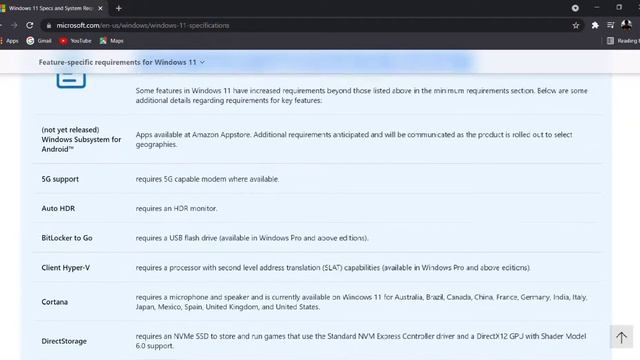Screen dimensions: 640x360
Task: Open a new browser tab
Action: point(119,8)
